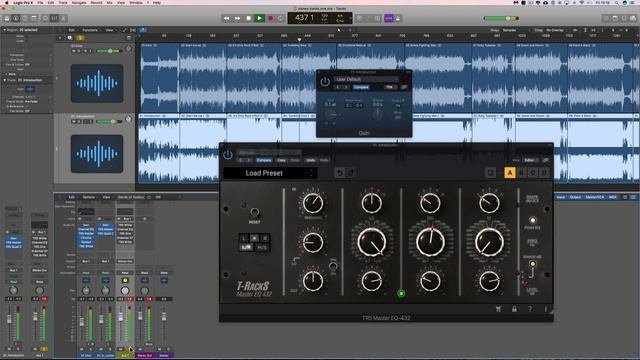
Task: Click the large frequency knob of the middle EQ band
Action: coord(430,242)
